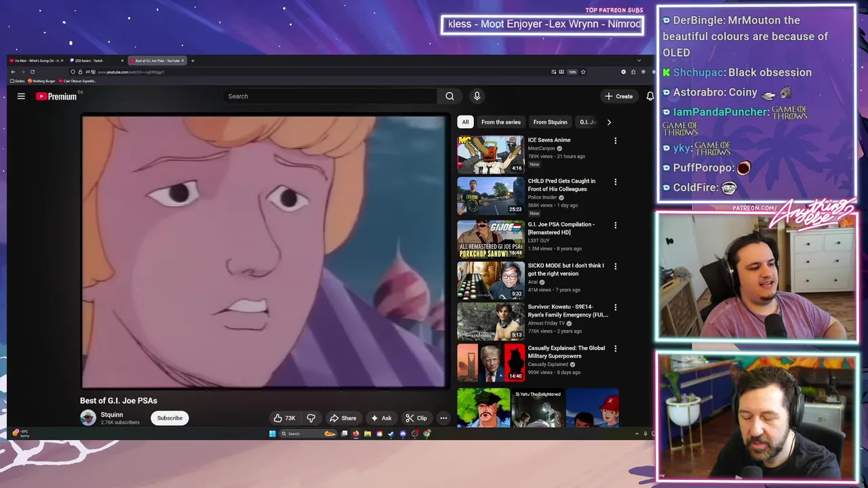Switch to the He Man What's Going On tab
The image size is (868, 488).
coord(36,60)
